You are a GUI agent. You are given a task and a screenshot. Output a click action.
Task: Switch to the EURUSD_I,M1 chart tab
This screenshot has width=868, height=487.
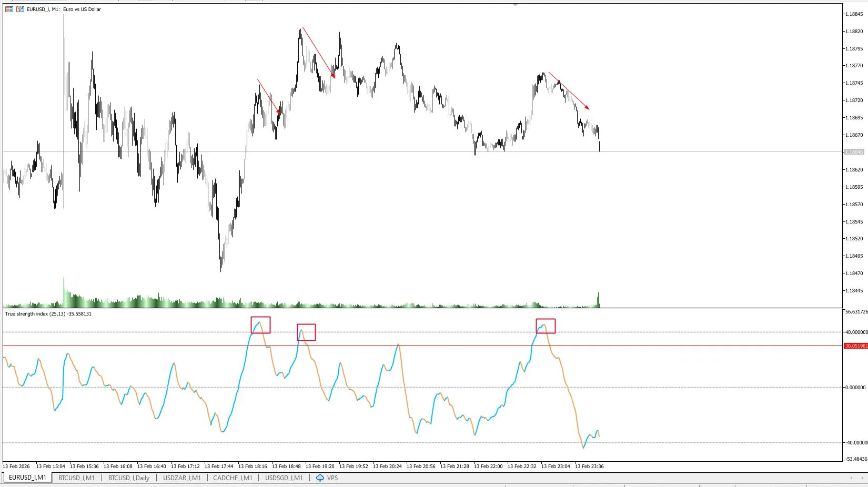coord(27,478)
